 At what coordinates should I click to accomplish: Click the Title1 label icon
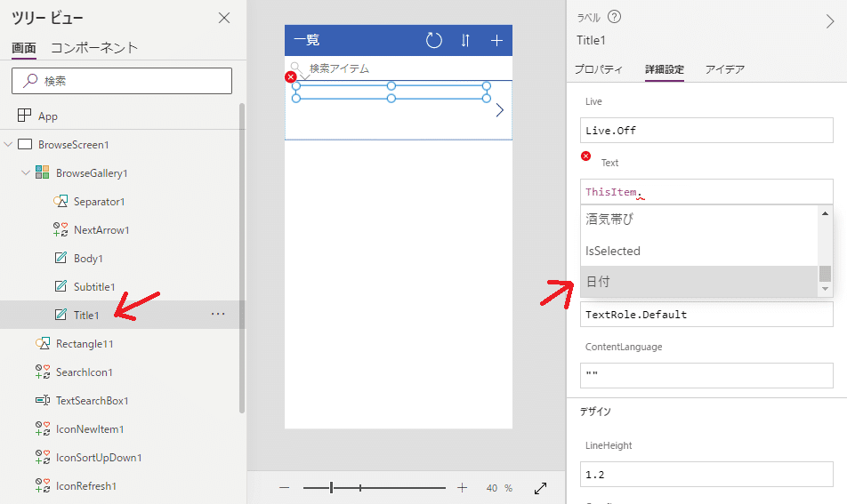60,315
